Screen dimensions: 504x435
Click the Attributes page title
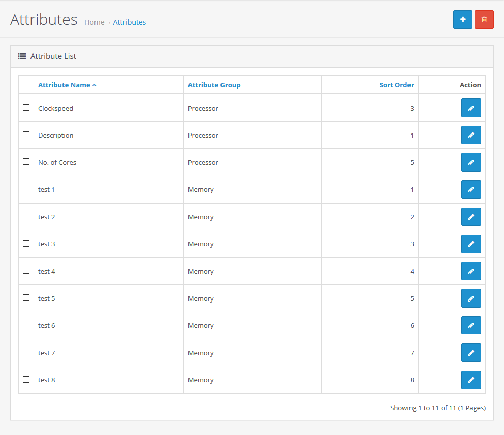[x=44, y=20]
